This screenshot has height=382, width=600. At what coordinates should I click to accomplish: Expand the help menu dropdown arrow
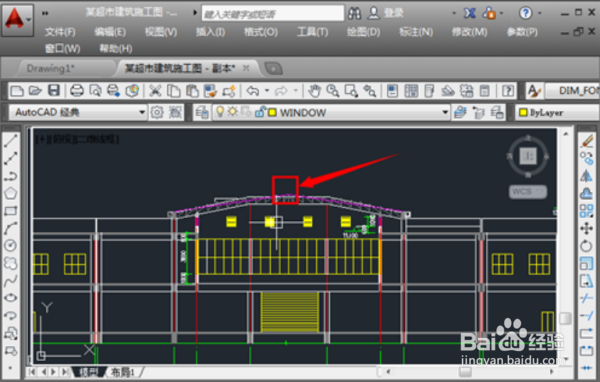tap(540, 13)
